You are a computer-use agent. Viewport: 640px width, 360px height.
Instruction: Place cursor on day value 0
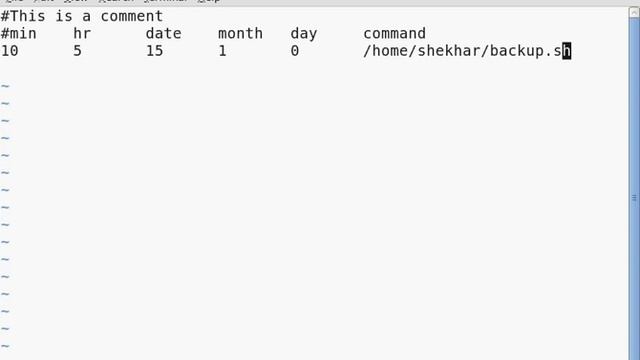[x=295, y=51]
